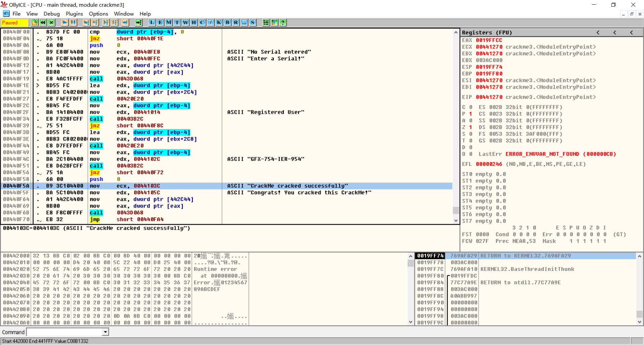Open Memory map using M button

point(169,22)
